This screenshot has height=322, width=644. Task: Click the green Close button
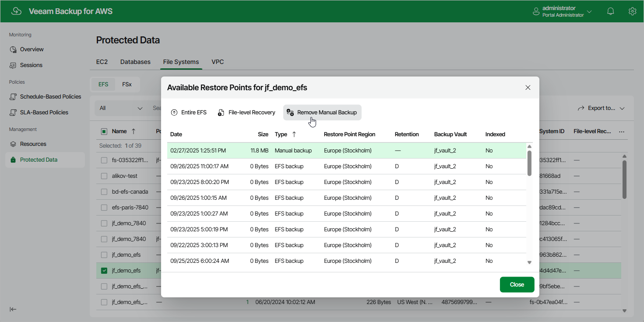pos(517,285)
